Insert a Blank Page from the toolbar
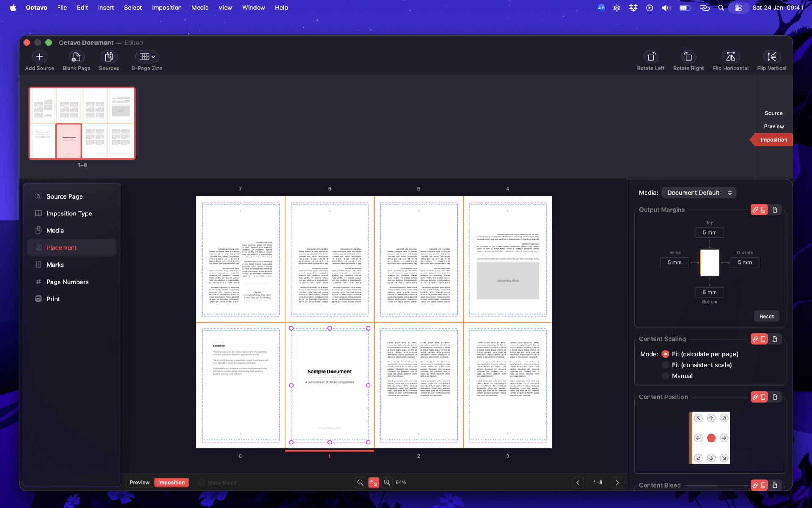This screenshot has width=812, height=508. (76, 57)
